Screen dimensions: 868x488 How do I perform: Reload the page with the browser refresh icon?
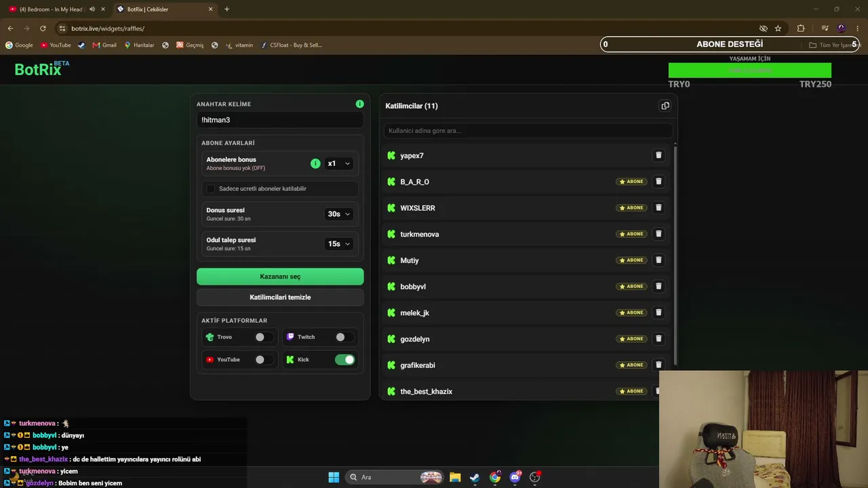[43, 28]
